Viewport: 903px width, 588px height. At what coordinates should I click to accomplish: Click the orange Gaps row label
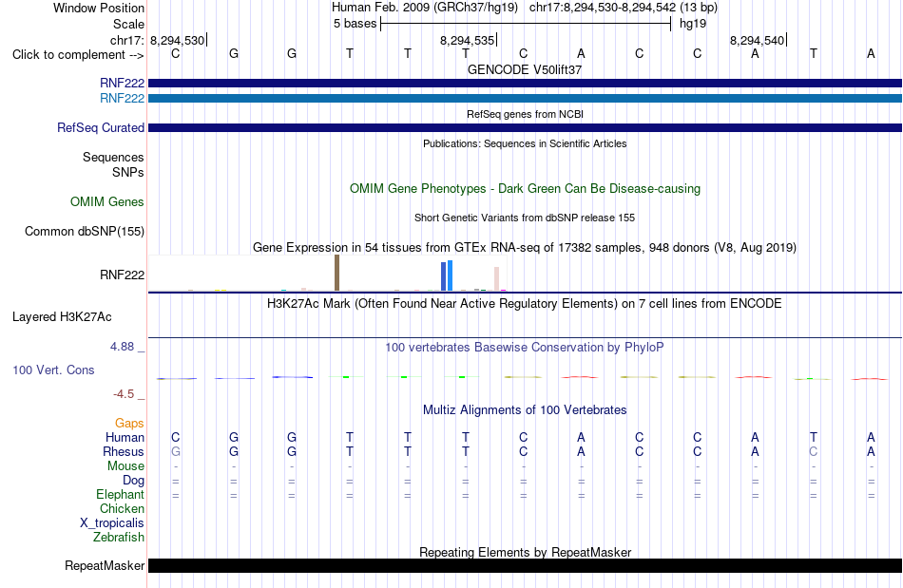pyautogui.click(x=129, y=424)
